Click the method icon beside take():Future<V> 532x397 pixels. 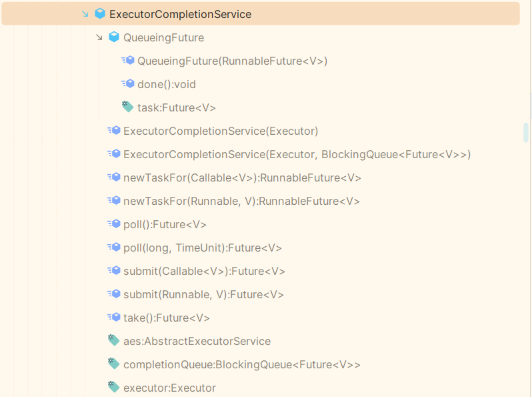[x=114, y=318]
